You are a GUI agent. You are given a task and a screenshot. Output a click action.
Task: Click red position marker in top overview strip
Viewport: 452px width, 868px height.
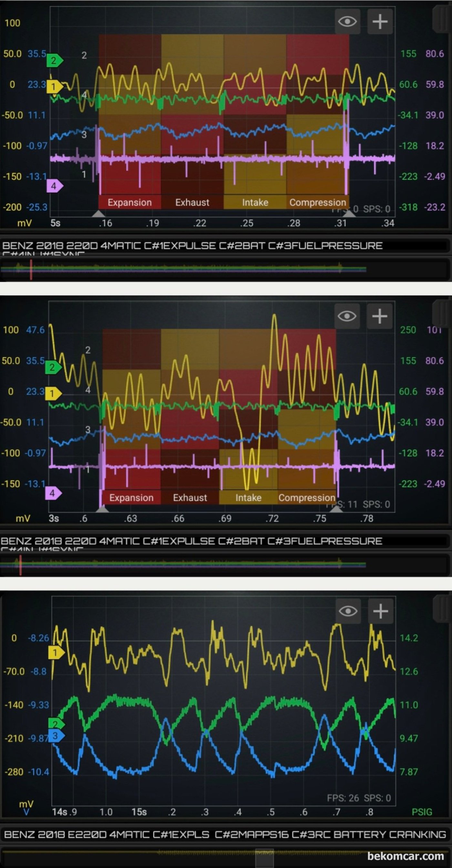point(31,269)
